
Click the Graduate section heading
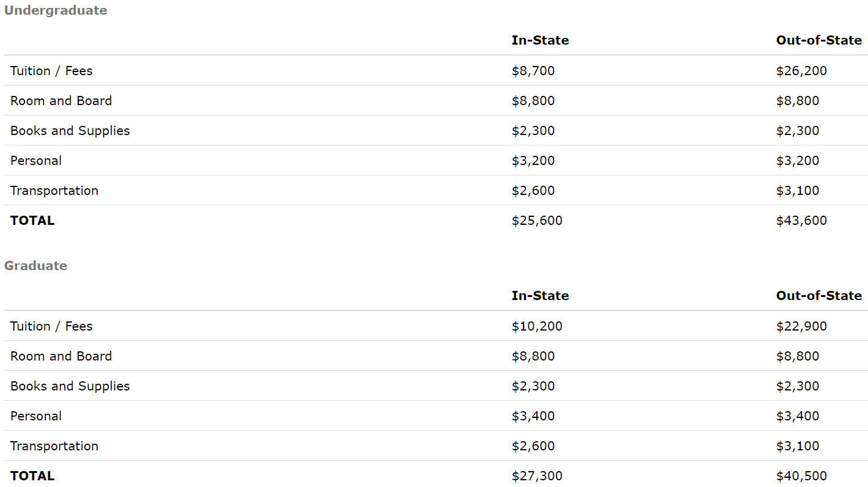click(35, 266)
